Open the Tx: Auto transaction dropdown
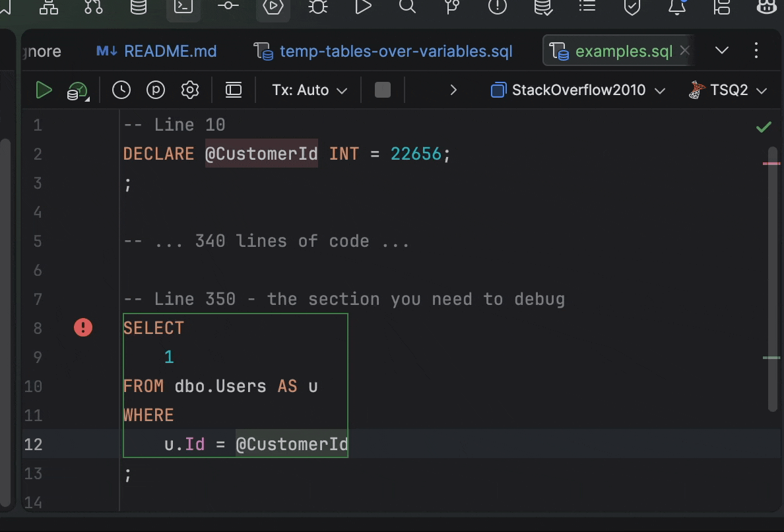Screen dimensions: 784x532 click(310, 90)
